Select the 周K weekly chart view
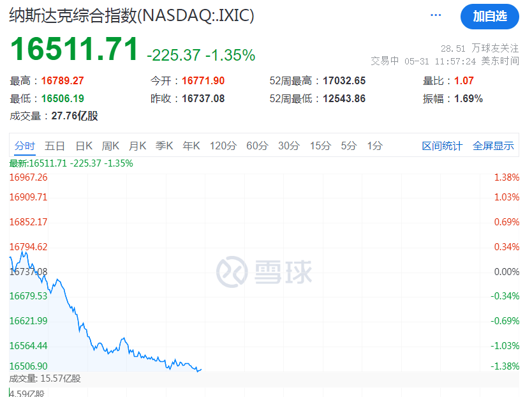Image resolution: width=532 pixels, height=397 pixels. point(110,146)
